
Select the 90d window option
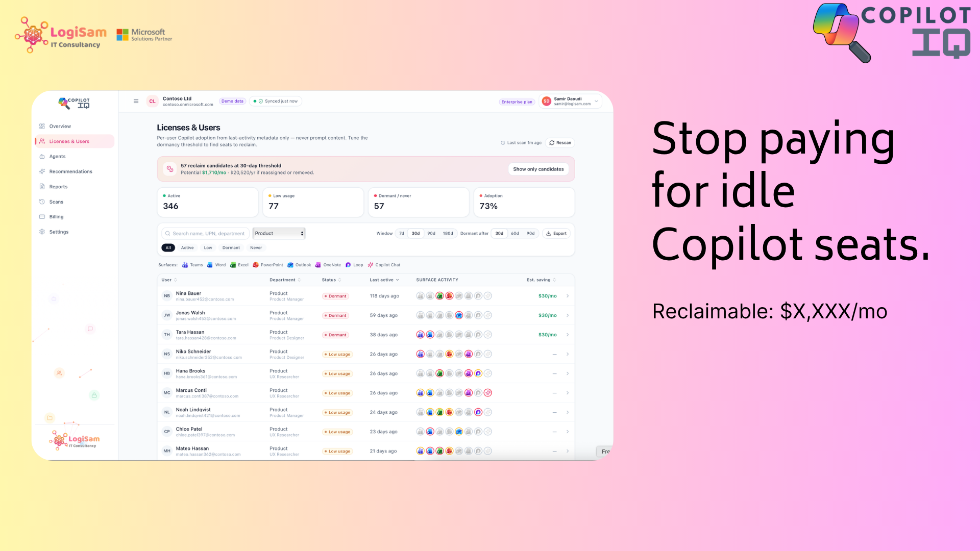click(431, 233)
